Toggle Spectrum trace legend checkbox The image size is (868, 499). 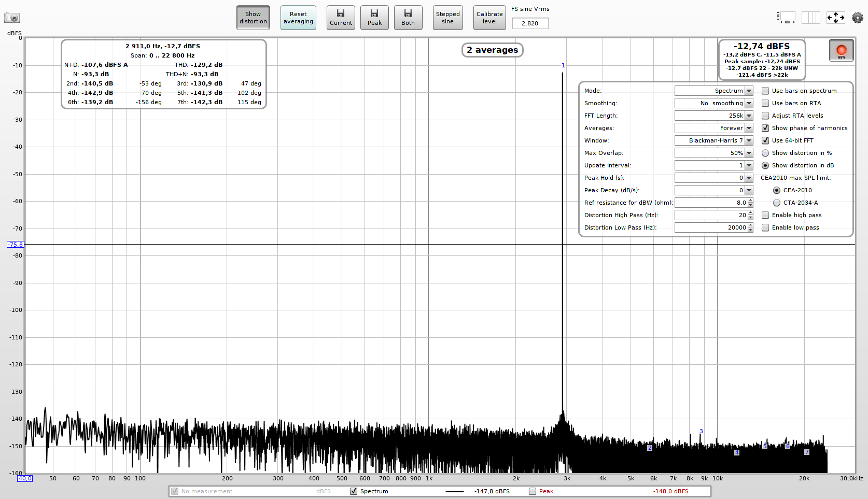(x=354, y=491)
